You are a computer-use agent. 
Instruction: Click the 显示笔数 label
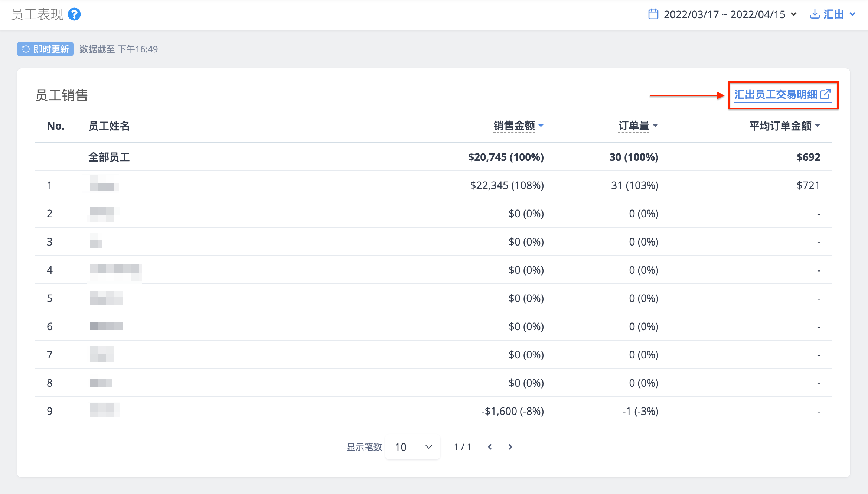[364, 447]
